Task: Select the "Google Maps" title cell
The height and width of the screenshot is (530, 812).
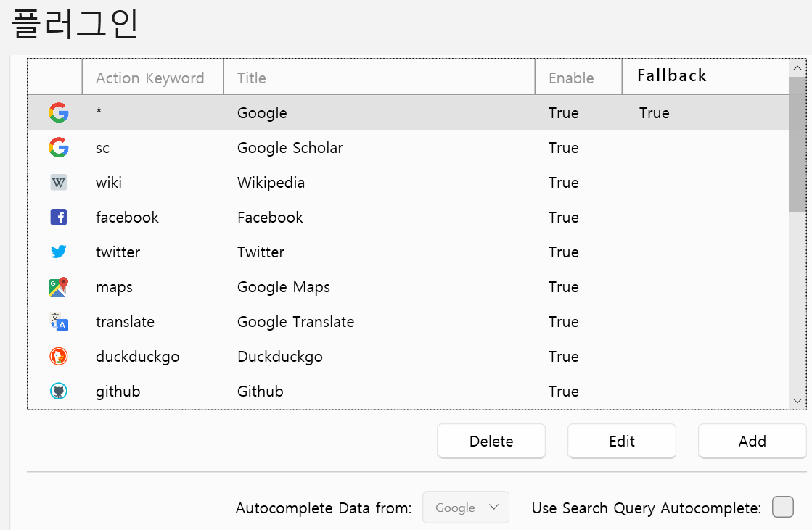Action: pyautogui.click(x=283, y=287)
